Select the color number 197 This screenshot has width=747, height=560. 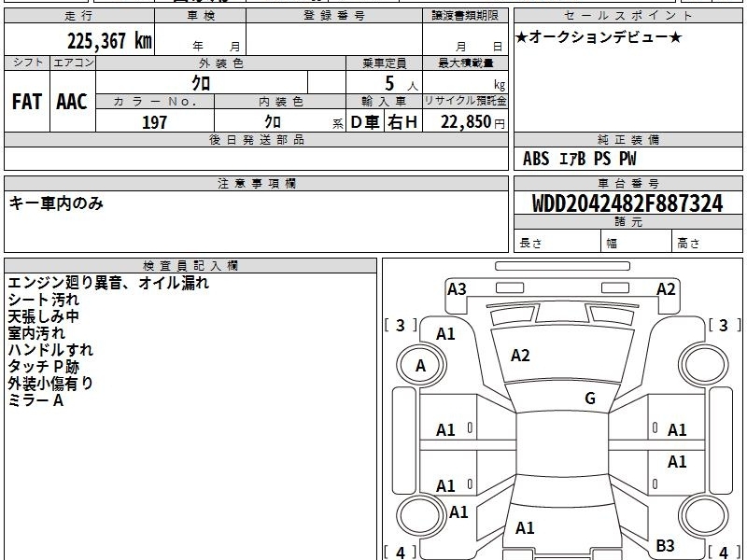tap(154, 122)
